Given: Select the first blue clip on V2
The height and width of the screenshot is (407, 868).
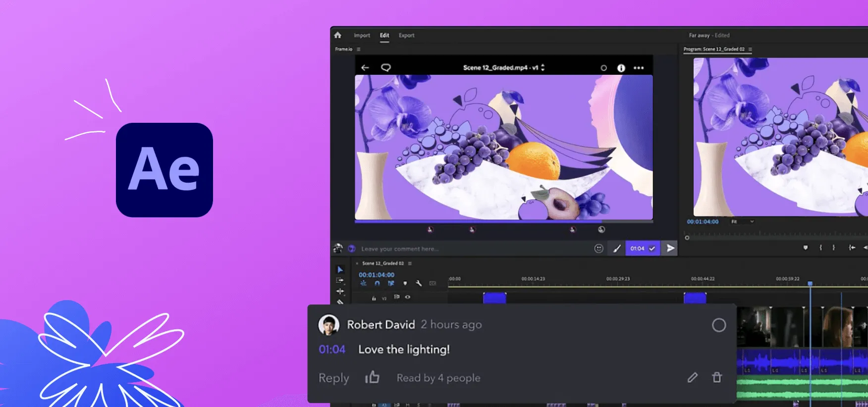Looking at the screenshot, I should tap(494, 298).
